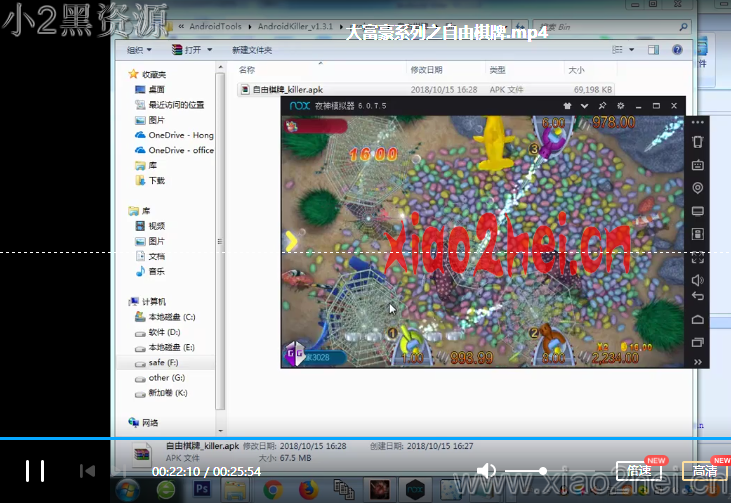Screen dimensions: 731x504
Task: Click the sidebar vertical scrollbar
Action: 220,241
